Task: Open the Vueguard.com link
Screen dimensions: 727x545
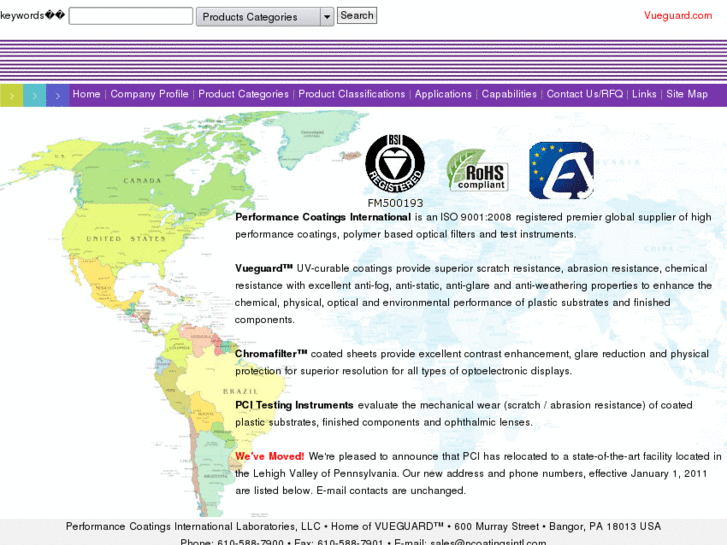Action: coord(678,15)
